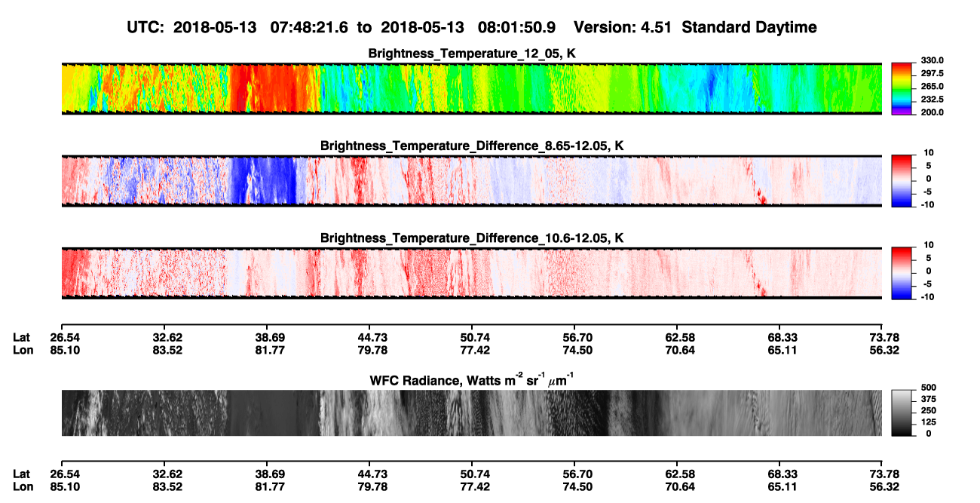The width and height of the screenshot is (980, 503).
Task: Click longitude 56.32 on axis under WFC Radiance panel
Action: (883, 486)
